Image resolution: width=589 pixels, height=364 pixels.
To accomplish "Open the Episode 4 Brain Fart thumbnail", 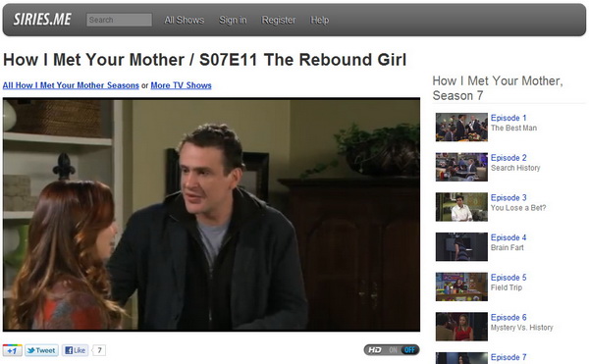I will (x=461, y=246).
